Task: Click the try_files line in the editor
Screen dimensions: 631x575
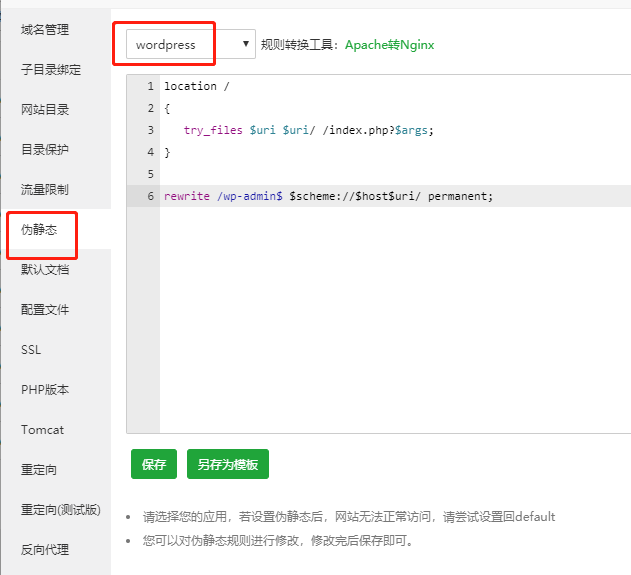Action: (308, 130)
